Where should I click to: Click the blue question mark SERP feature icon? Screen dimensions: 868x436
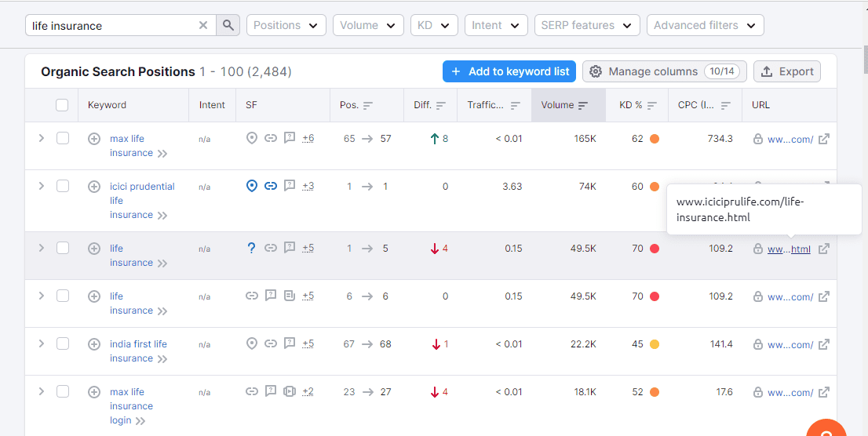pyautogui.click(x=251, y=249)
